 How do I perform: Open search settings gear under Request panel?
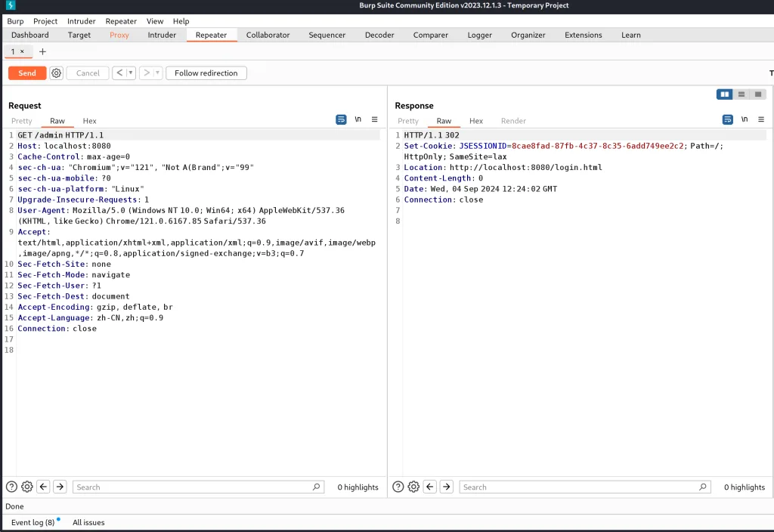27,487
